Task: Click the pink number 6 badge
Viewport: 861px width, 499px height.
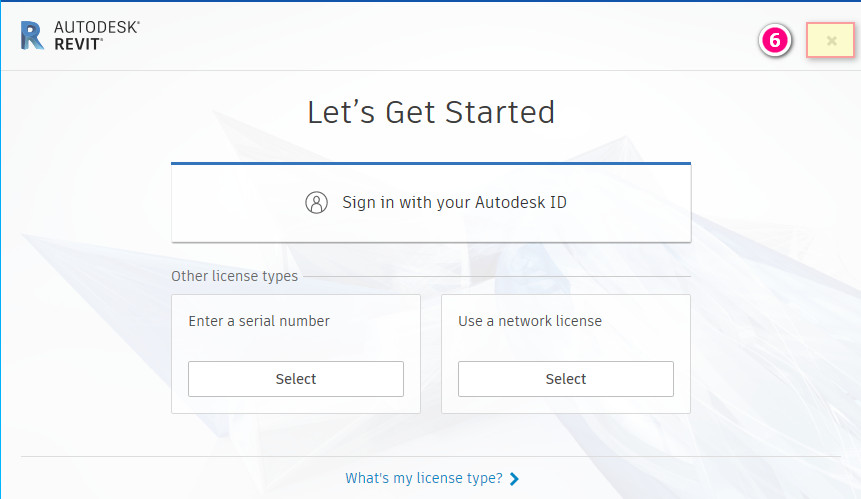Action: [x=775, y=41]
